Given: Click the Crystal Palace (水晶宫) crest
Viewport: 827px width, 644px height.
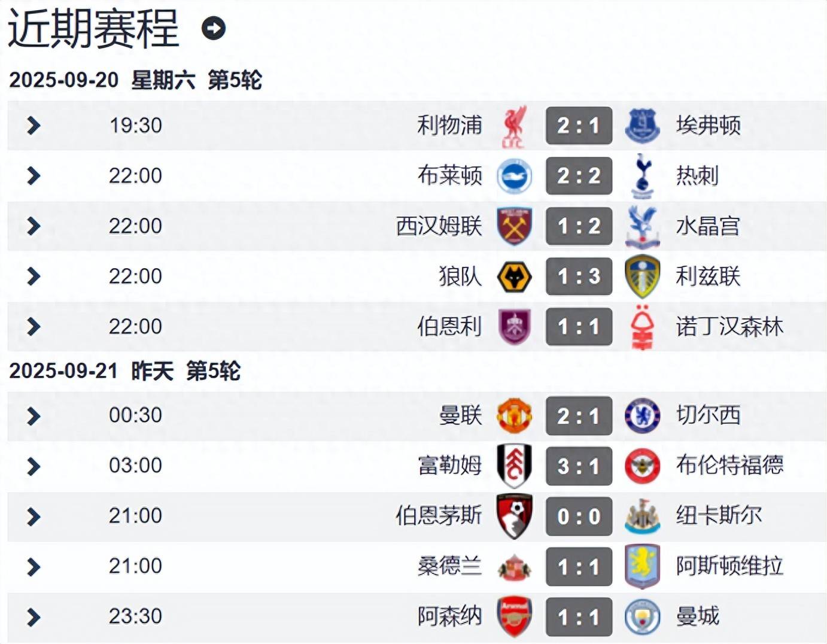Looking at the screenshot, I should pos(642,226).
